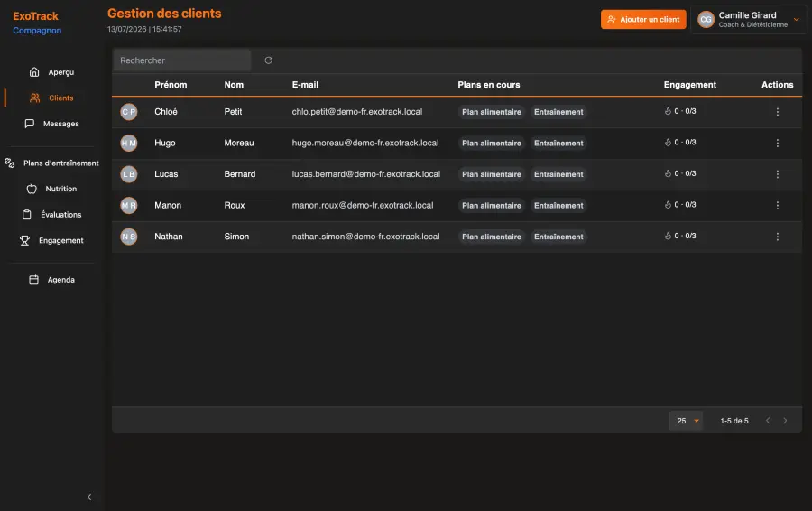Go to the previous page arrow
This screenshot has width=812, height=511.
tap(768, 421)
